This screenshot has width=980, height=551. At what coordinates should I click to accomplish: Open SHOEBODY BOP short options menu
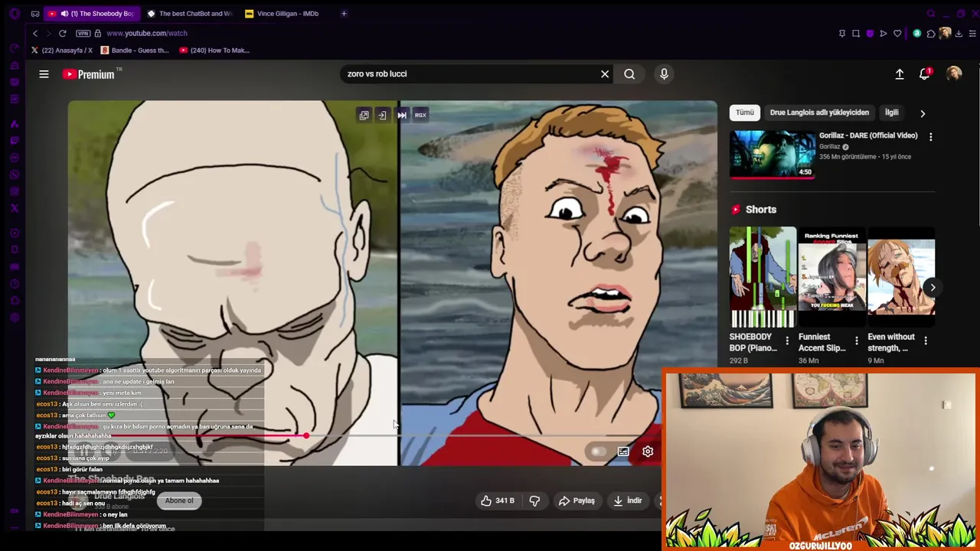coord(787,341)
